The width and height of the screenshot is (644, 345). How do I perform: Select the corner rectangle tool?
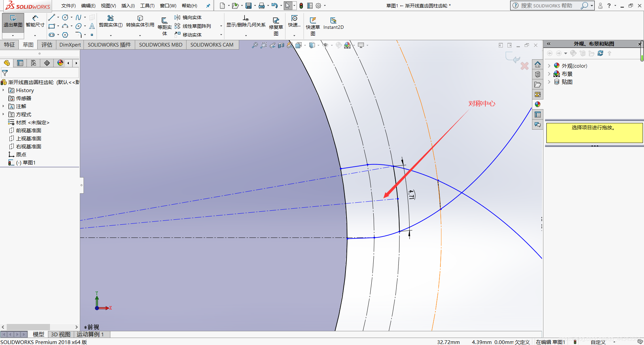(x=51, y=26)
